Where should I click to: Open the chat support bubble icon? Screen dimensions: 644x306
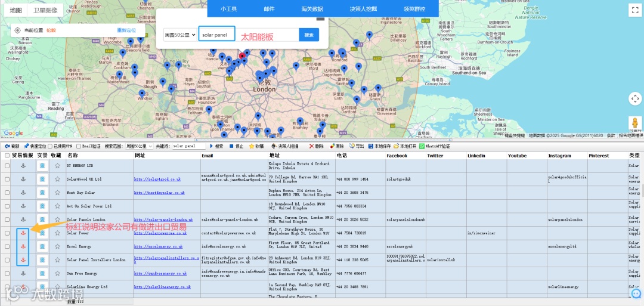click(x=636, y=293)
